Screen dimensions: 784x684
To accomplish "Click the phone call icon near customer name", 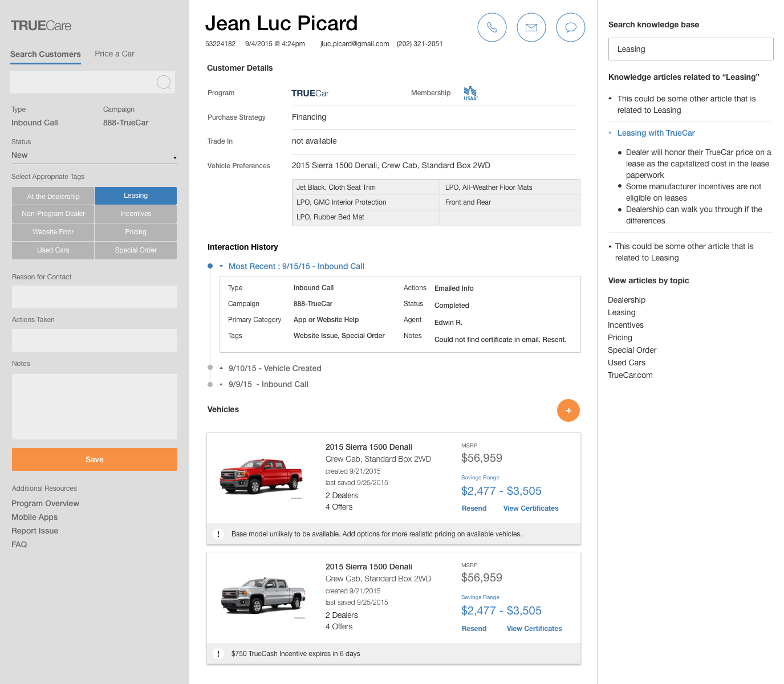I will [491, 27].
